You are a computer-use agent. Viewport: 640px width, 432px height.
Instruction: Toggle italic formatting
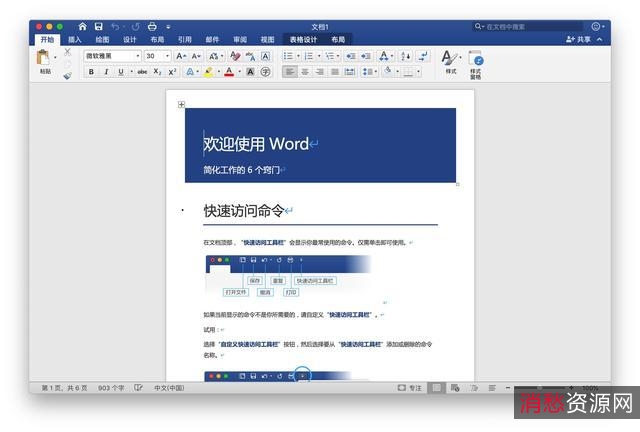coord(106,72)
